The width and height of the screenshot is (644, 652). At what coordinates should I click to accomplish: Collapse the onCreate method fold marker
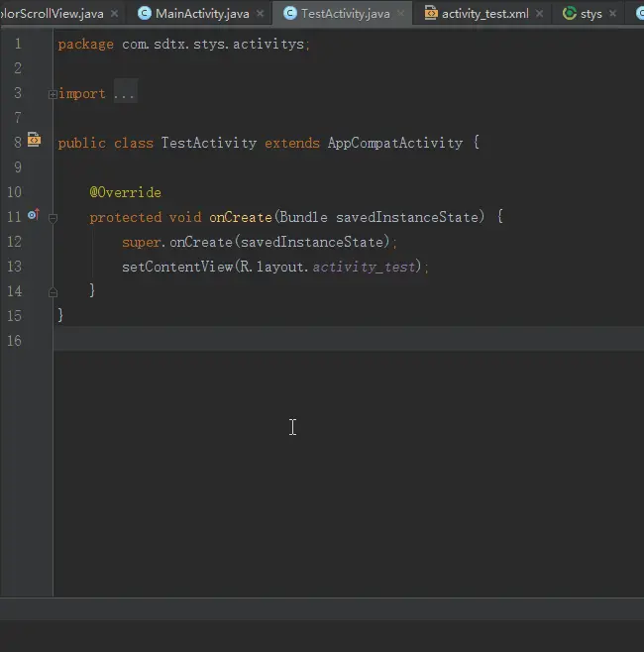[x=53, y=217]
